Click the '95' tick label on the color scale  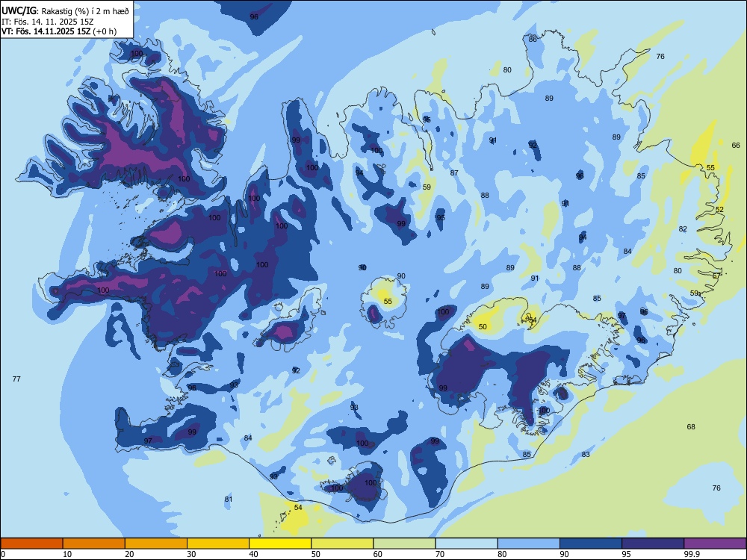(x=626, y=554)
